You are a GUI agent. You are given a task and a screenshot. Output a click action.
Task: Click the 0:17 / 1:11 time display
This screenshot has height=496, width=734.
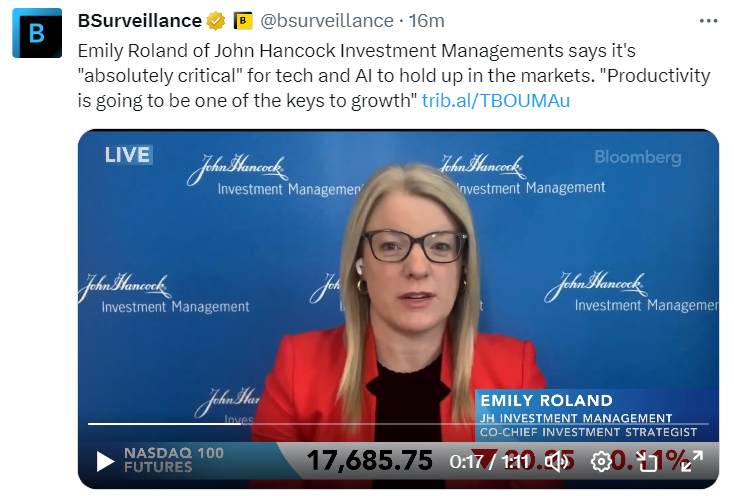tap(489, 462)
